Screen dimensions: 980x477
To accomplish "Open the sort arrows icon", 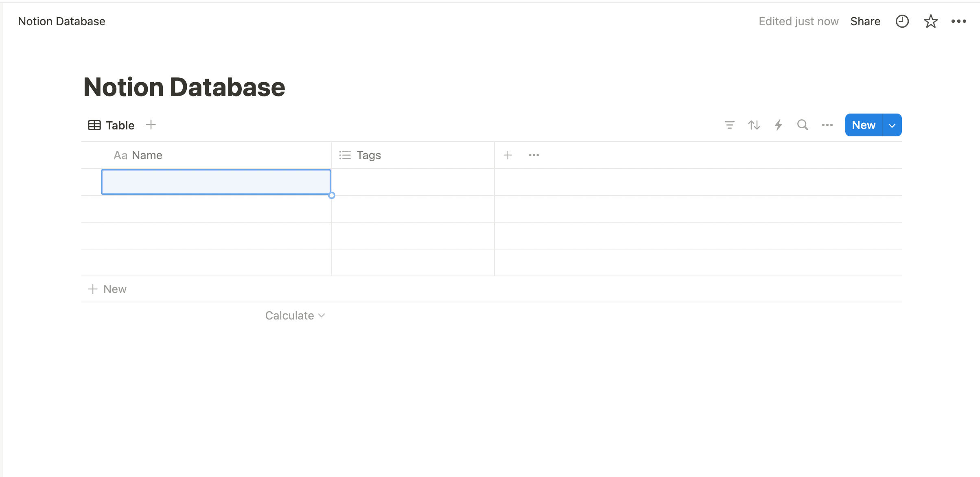I will click(x=754, y=125).
